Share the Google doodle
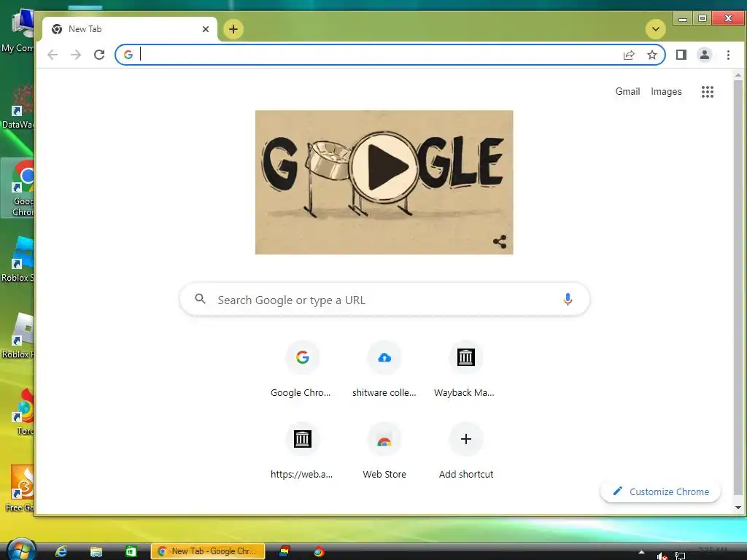The image size is (747, 560). [500, 241]
